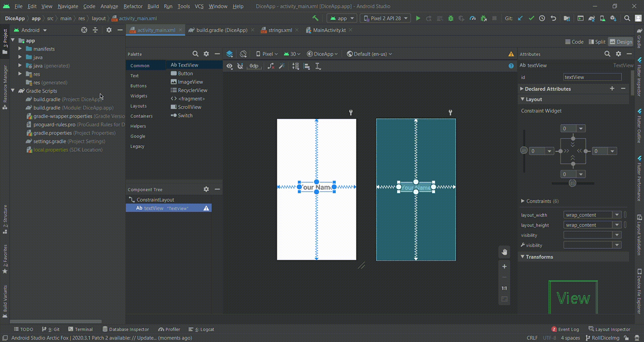
Task: Click the design surface layers icon
Action: click(x=230, y=54)
